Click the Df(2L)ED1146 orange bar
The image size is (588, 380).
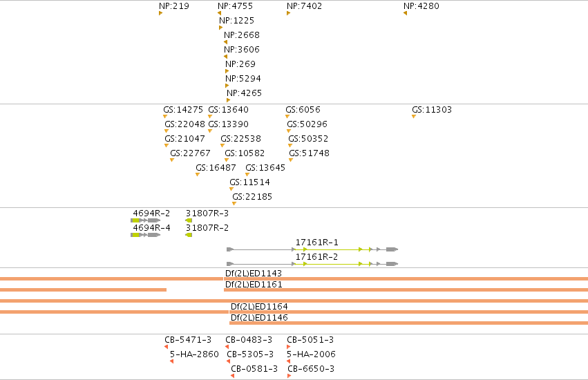(x=409, y=323)
